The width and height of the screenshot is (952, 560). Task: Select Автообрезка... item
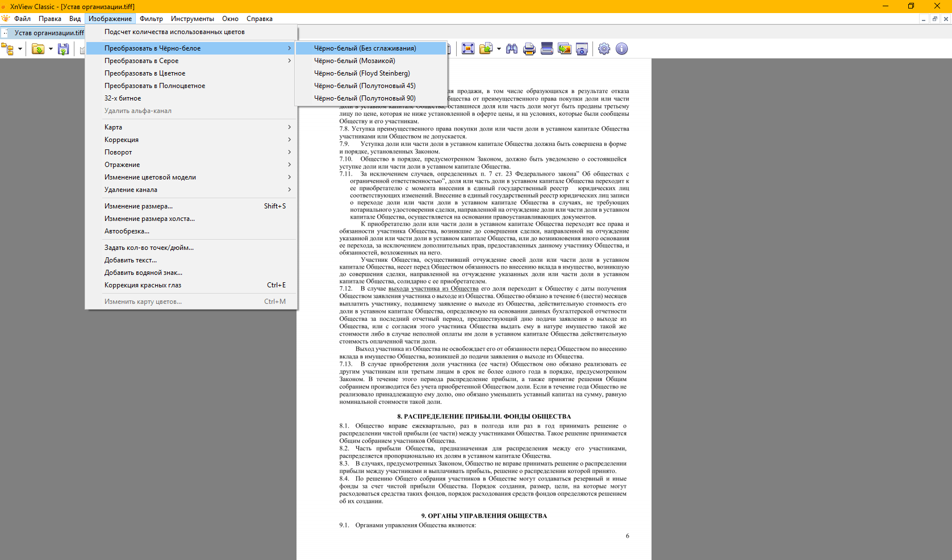pos(191,231)
